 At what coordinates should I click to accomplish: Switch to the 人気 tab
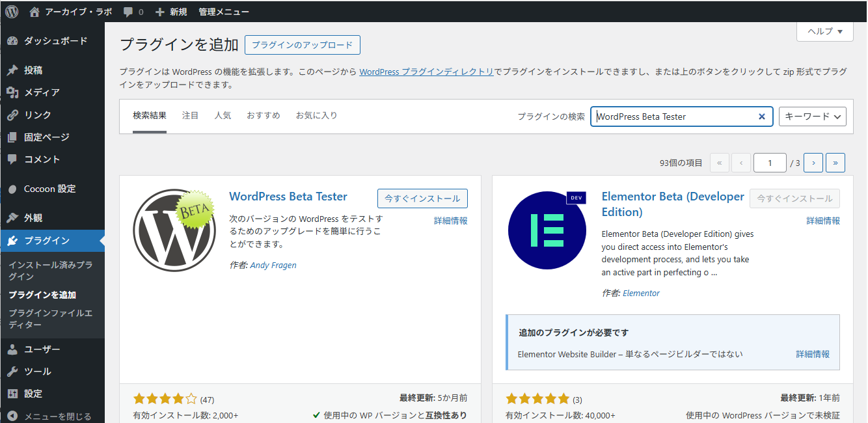pos(223,116)
